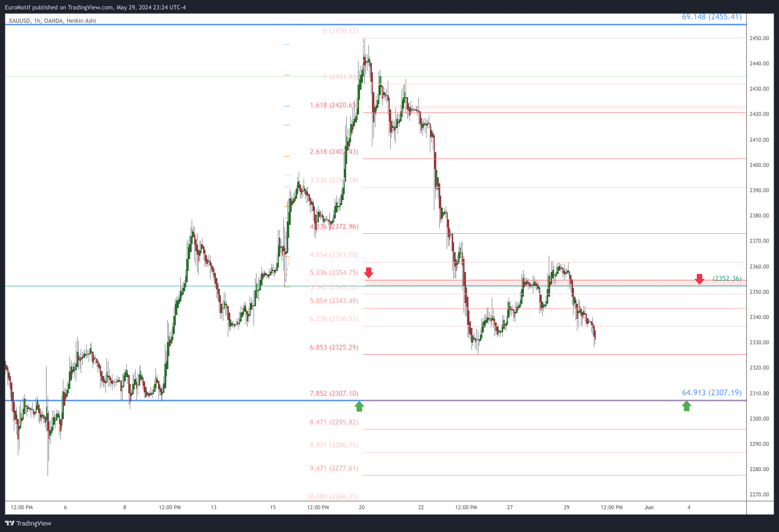Click 2450.00 on the price axis
Image resolution: width=779 pixels, height=532 pixels.
[759, 38]
